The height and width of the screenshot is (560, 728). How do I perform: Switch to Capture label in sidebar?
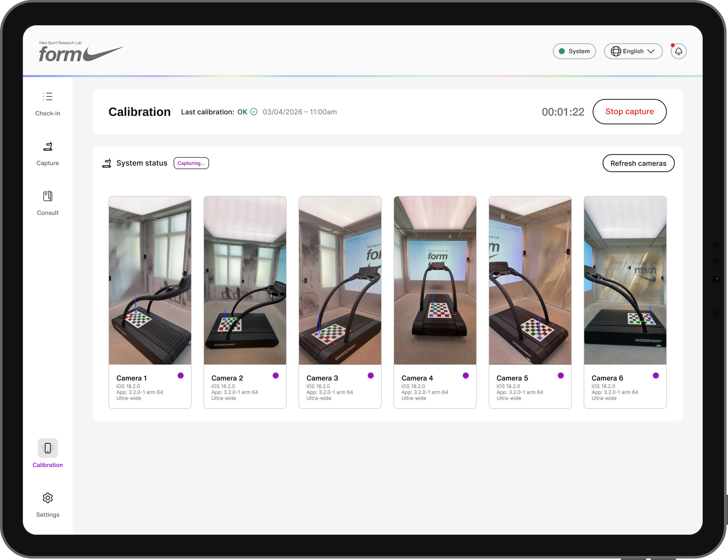tap(48, 163)
